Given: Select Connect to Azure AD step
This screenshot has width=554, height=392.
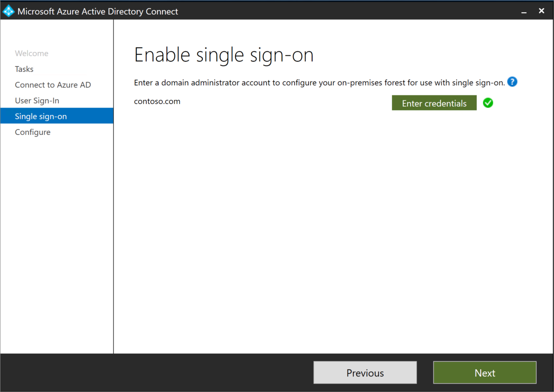Looking at the screenshot, I should pyautogui.click(x=53, y=85).
